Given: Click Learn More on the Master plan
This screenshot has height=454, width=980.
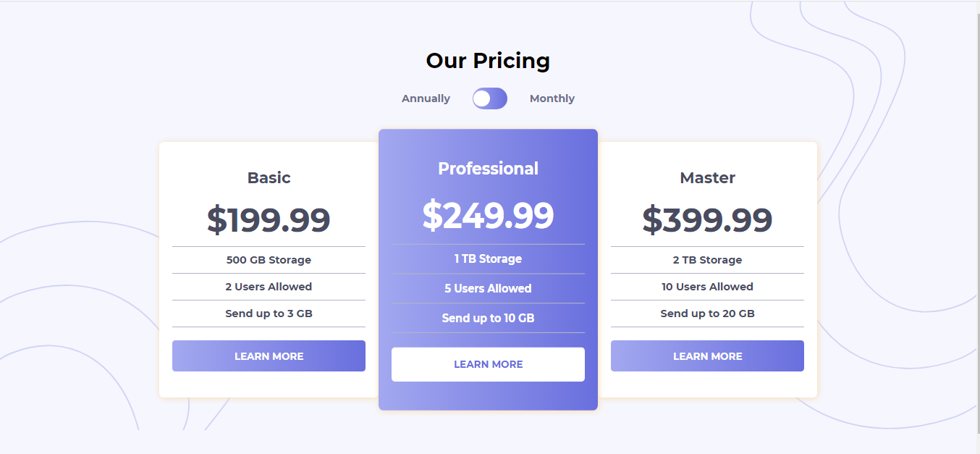Looking at the screenshot, I should click(707, 356).
